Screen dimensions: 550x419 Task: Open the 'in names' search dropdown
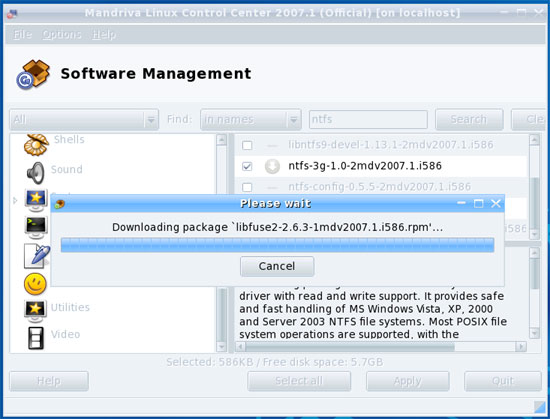[x=251, y=120]
